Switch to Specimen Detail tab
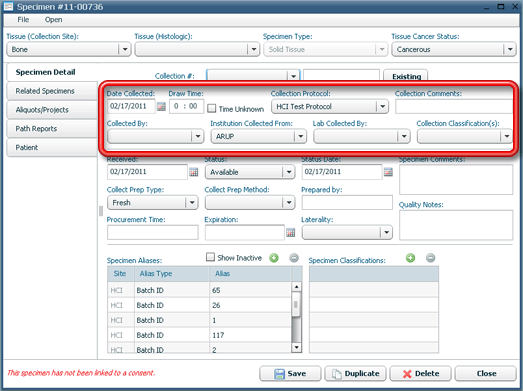The width and height of the screenshot is (523, 391). point(52,72)
